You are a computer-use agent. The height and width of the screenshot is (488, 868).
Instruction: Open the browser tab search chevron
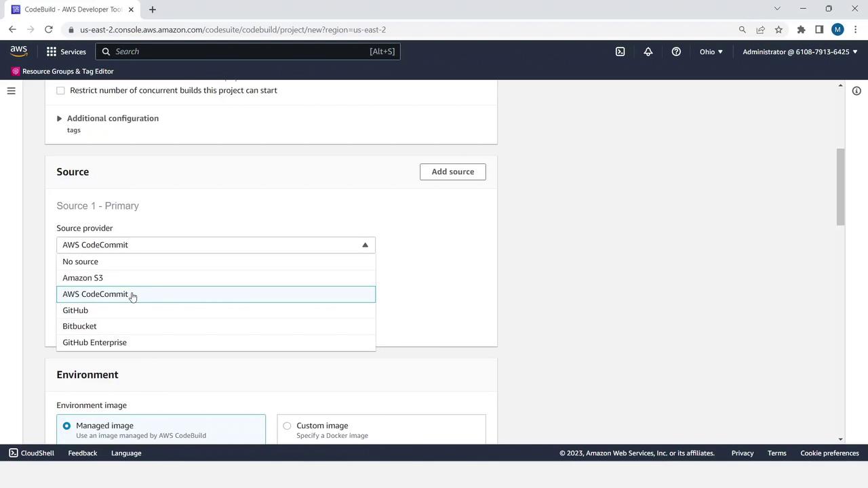777,9
